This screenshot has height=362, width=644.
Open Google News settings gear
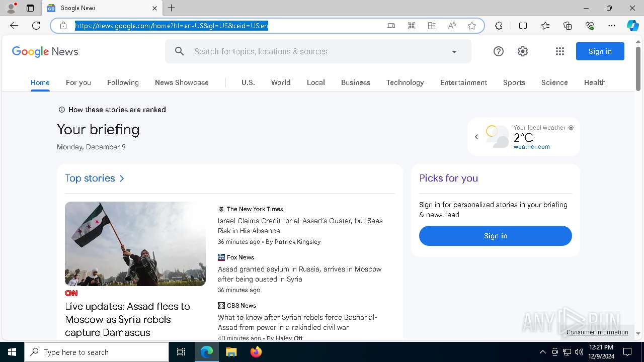523,51
